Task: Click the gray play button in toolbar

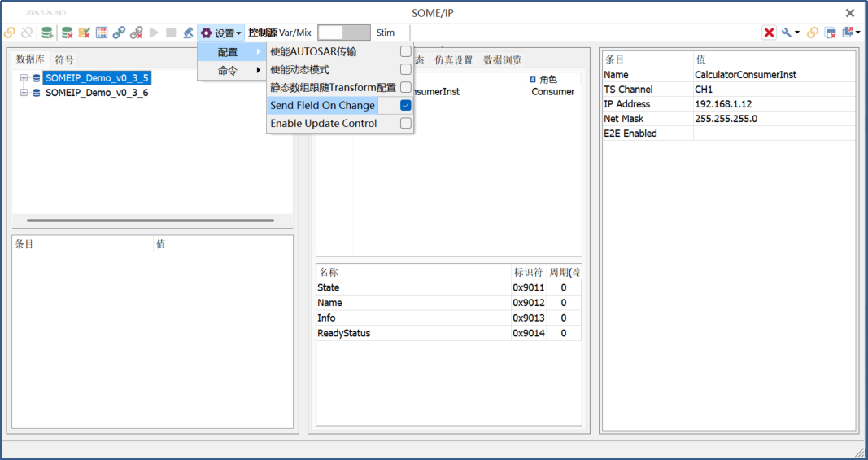Action: pyautogui.click(x=155, y=33)
